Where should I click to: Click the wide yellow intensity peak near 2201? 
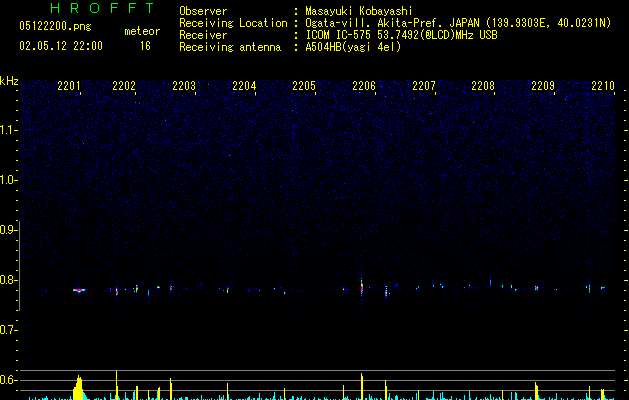pos(79,388)
